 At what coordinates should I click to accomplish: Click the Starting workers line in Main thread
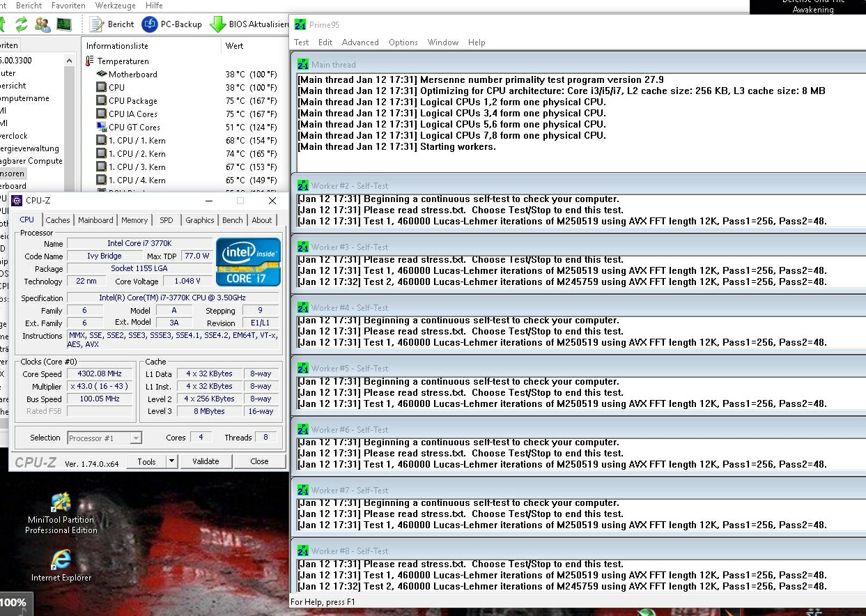(x=395, y=147)
